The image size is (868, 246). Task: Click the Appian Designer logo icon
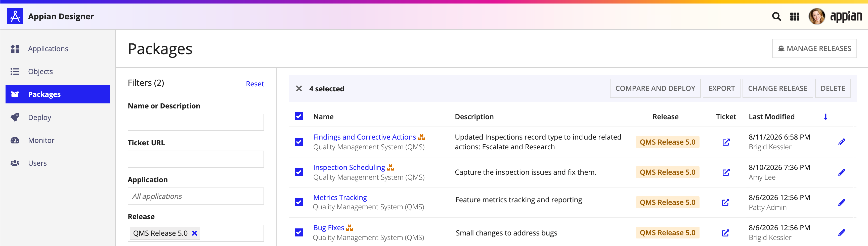(x=15, y=16)
